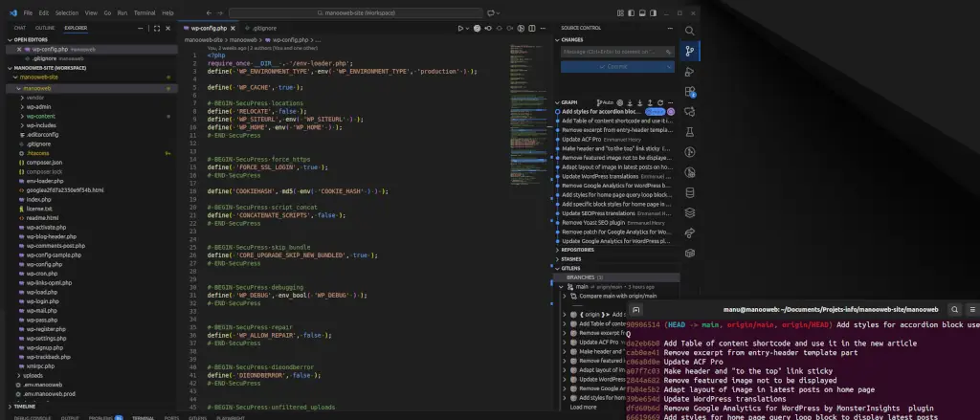This screenshot has width=980, height=420.
Task: Click the manooweb-site workspace search box
Action: [x=356, y=12]
